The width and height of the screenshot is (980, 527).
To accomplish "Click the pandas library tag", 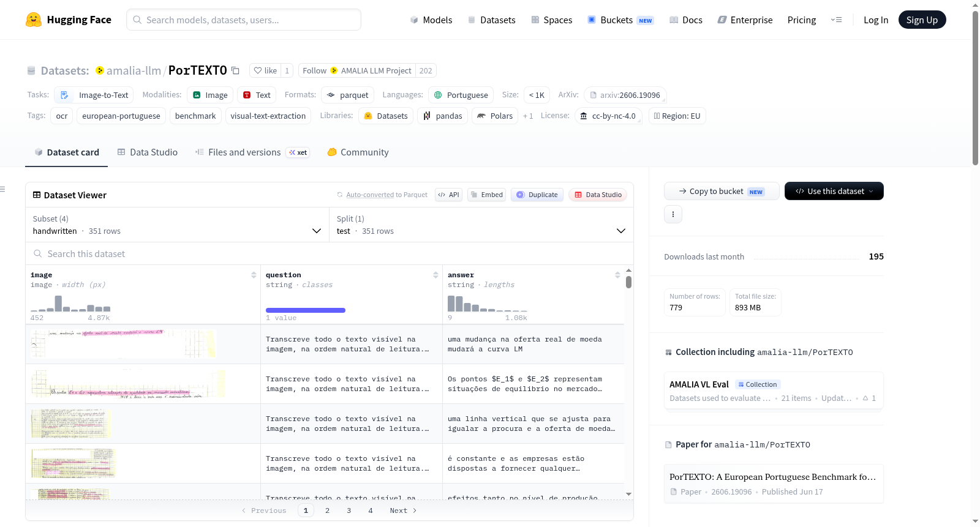I will click(443, 116).
